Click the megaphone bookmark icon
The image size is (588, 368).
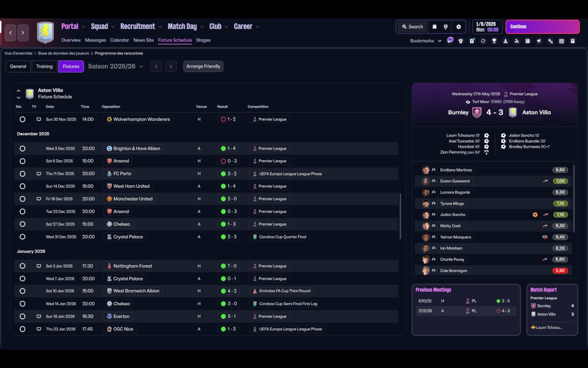[539, 41]
